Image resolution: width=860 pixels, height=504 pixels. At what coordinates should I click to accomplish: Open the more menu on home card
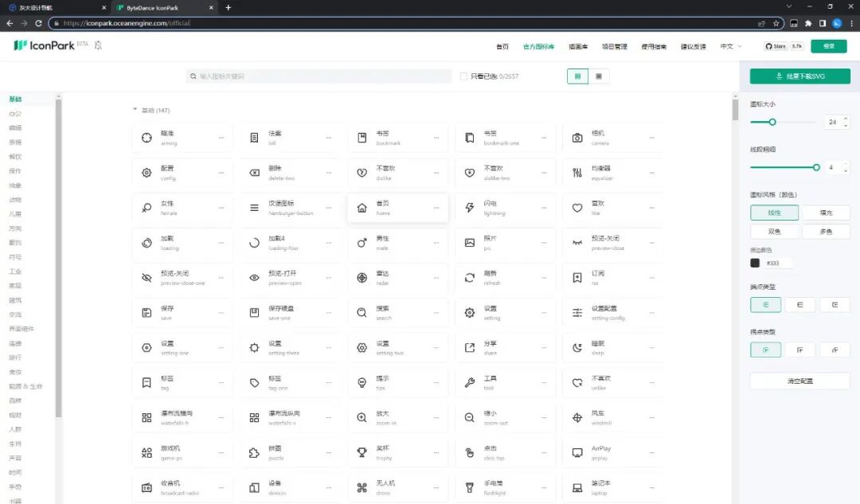pyautogui.click(x=436, y=208)
